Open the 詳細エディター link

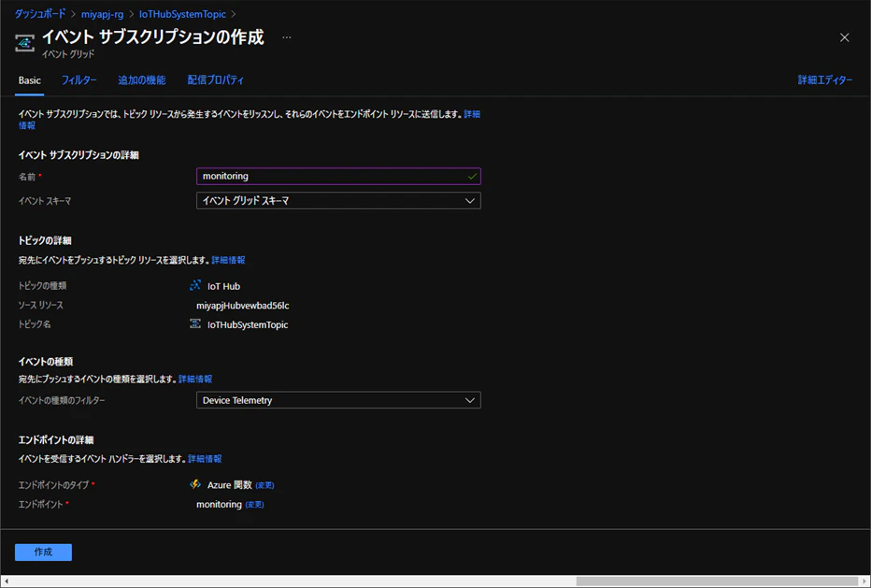click(825, 80)
